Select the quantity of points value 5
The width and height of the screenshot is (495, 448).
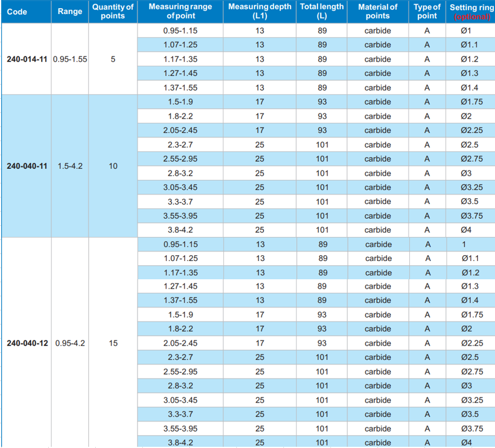pos(113,59)
